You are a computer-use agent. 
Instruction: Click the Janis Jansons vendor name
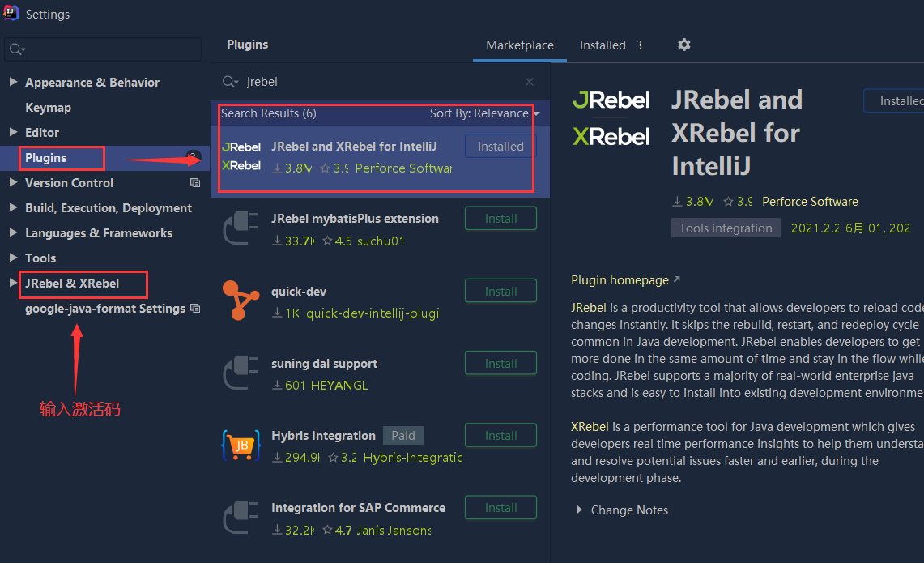tap(394, 531)
